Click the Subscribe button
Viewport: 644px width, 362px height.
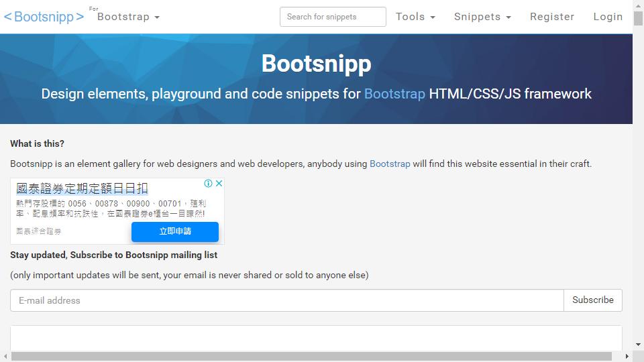pos(592,300)
